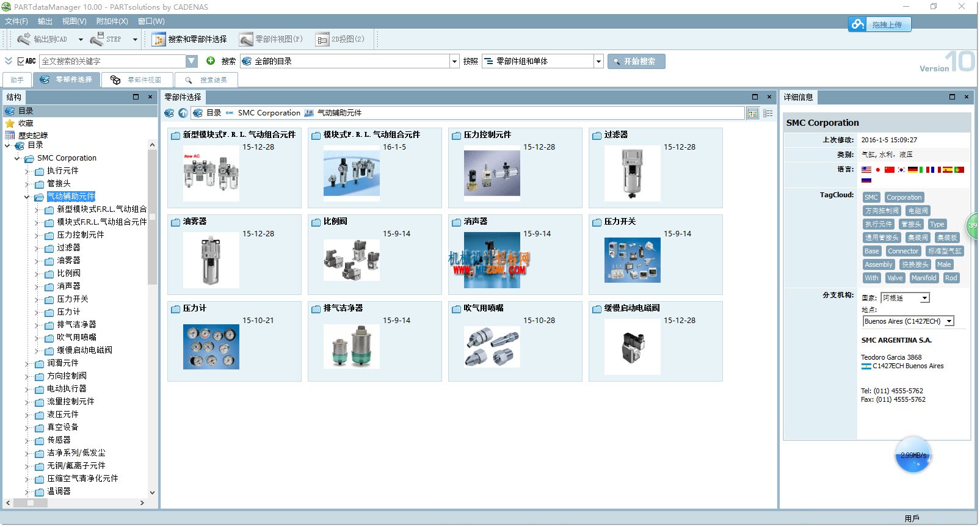Click the STEP export bolt icon
This screenshot has height=527, width=980.
96,39
